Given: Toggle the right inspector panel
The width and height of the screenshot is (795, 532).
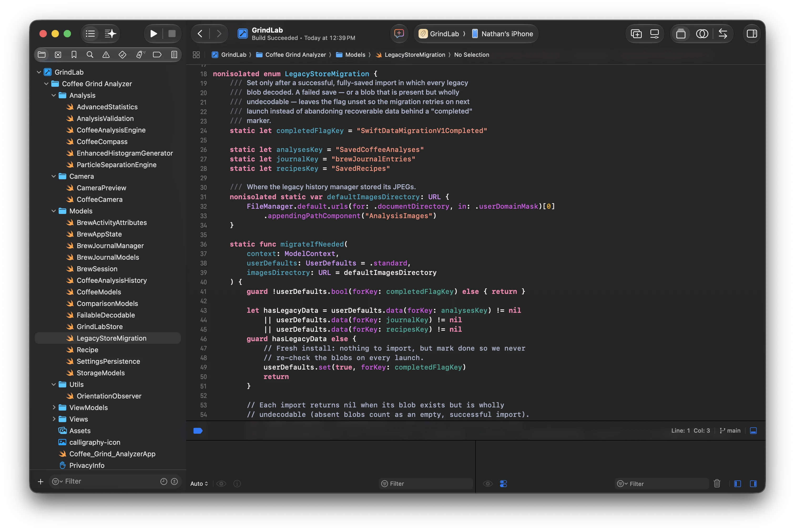Looking at the screenshot, I should click(752, 34).
